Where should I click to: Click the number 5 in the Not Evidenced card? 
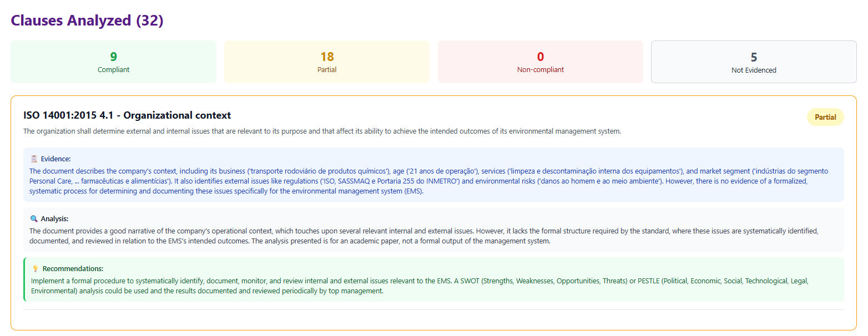(x=754, y=57)
